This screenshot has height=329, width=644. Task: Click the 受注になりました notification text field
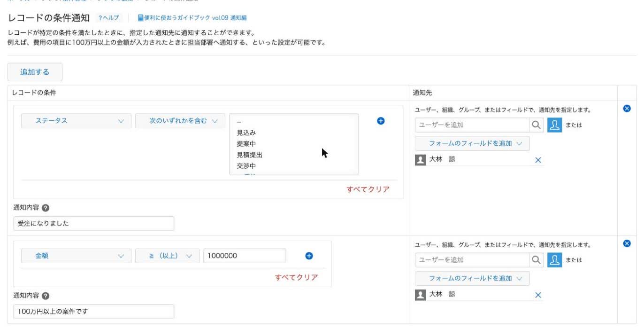[x=93, y=224]
